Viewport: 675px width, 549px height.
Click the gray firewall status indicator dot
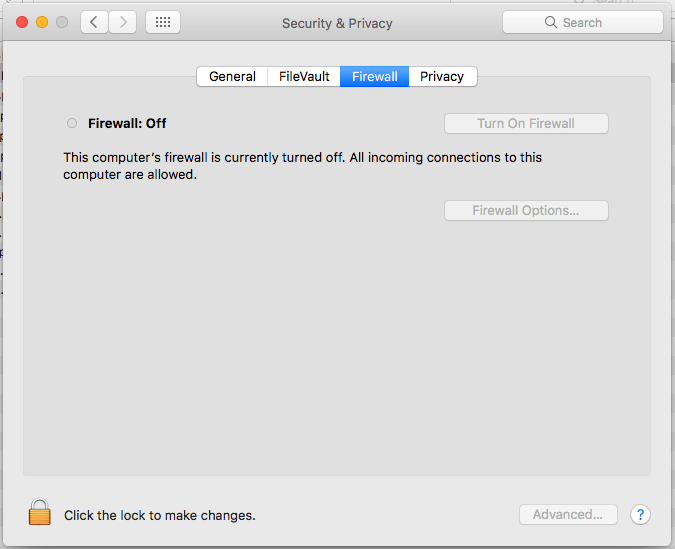click(71, 124)
